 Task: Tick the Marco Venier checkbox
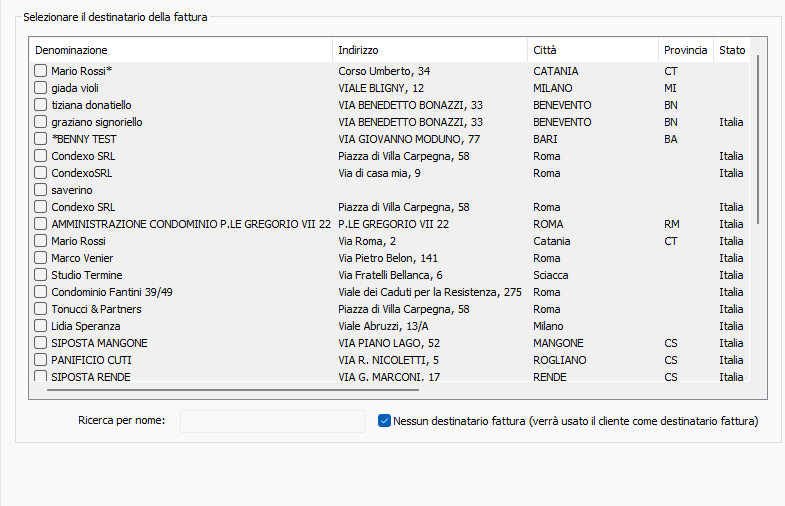click(41, 258)
